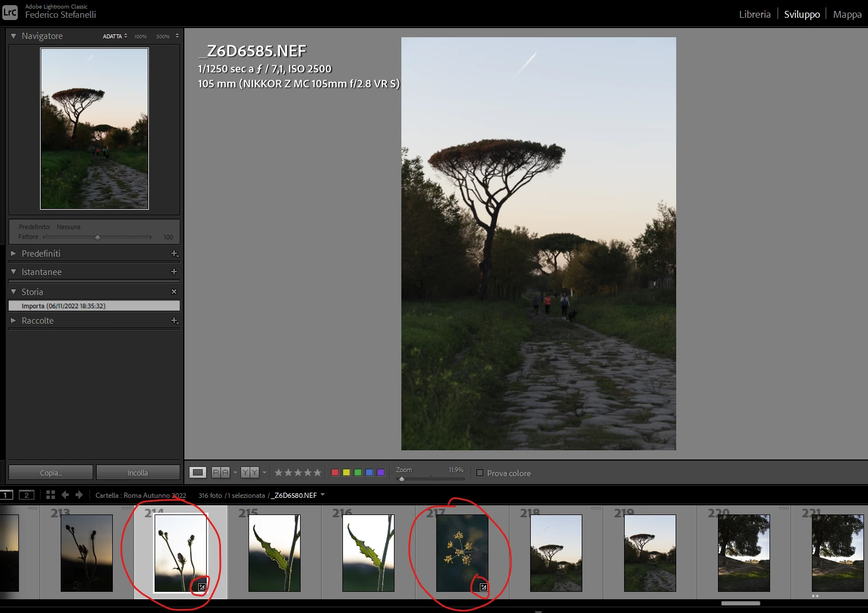This screenshot has width=868, height=613.
Task: Open grid view from the filmstrip bar
Action: 50,495
